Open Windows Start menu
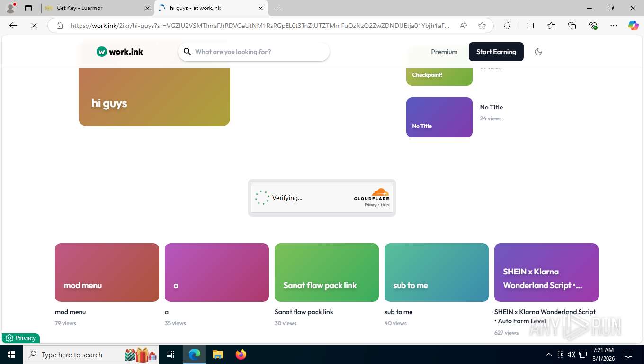644x364 pixels. 11,355
